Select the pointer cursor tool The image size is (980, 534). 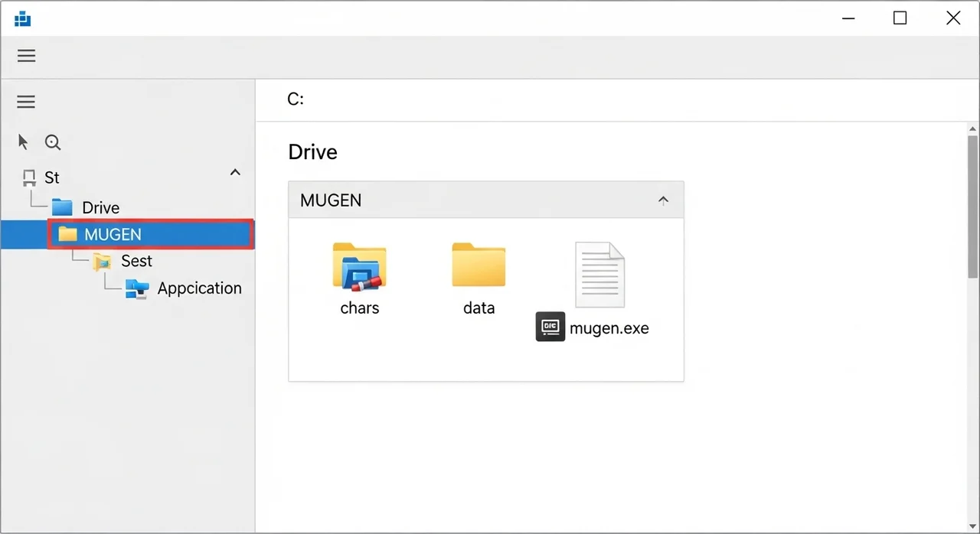(x=23, y=142)
